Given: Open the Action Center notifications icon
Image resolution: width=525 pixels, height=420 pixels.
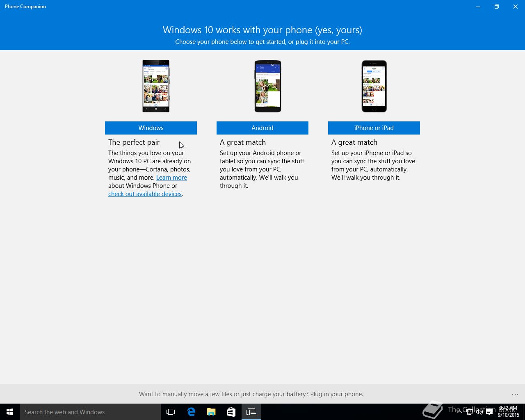Looking at the screenshot, I should click(489, 412).
